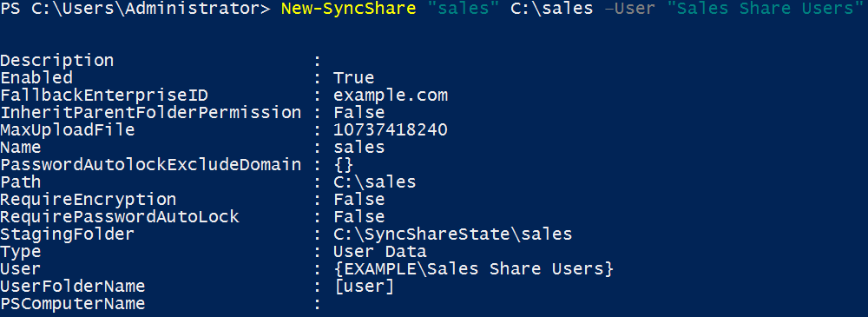Click the RequirePasswordAutoLock property label
The height and width of the screenshot is (317, 868).
120,217
